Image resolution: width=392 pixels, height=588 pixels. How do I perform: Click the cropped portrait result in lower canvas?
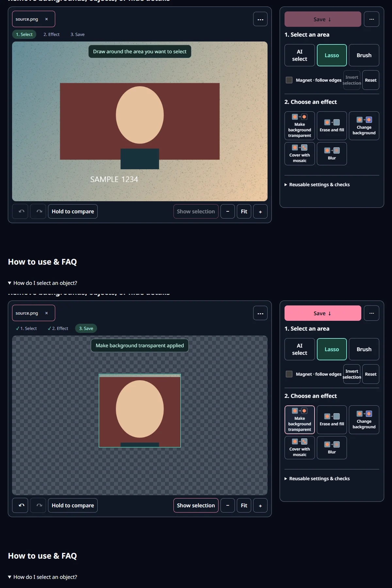click(140, 411)
